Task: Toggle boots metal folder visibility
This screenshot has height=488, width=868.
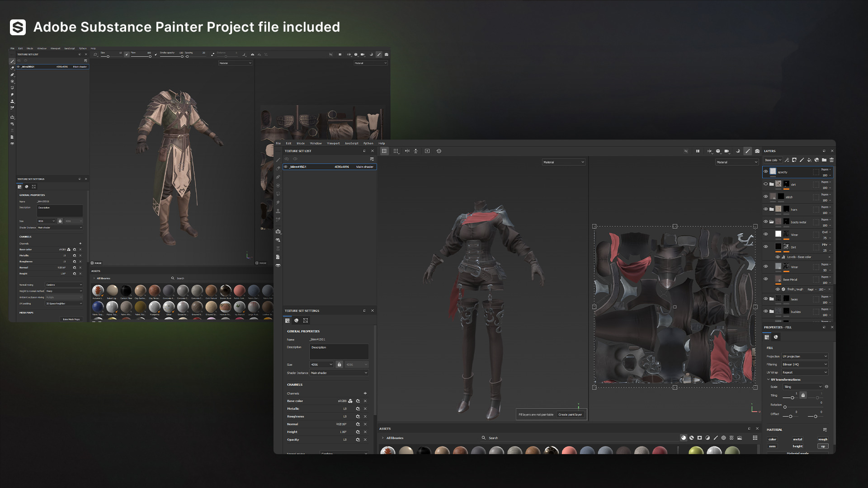Action: coord(765,222)
